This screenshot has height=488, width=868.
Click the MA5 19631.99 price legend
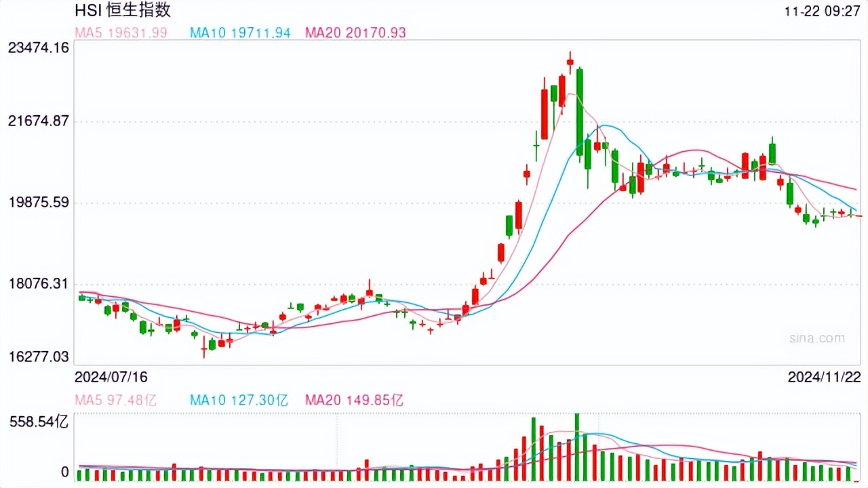pos(121,33)
